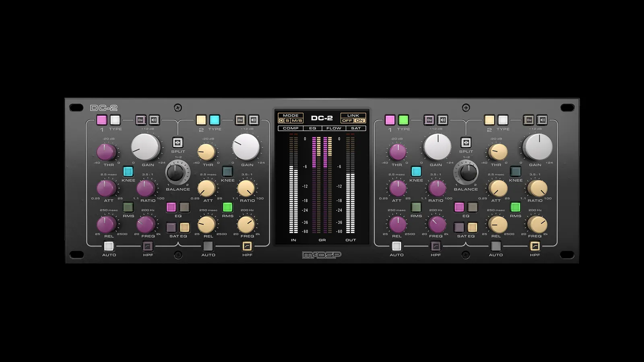Click the purple RATIO knob on left unit compressor 1

146,188
